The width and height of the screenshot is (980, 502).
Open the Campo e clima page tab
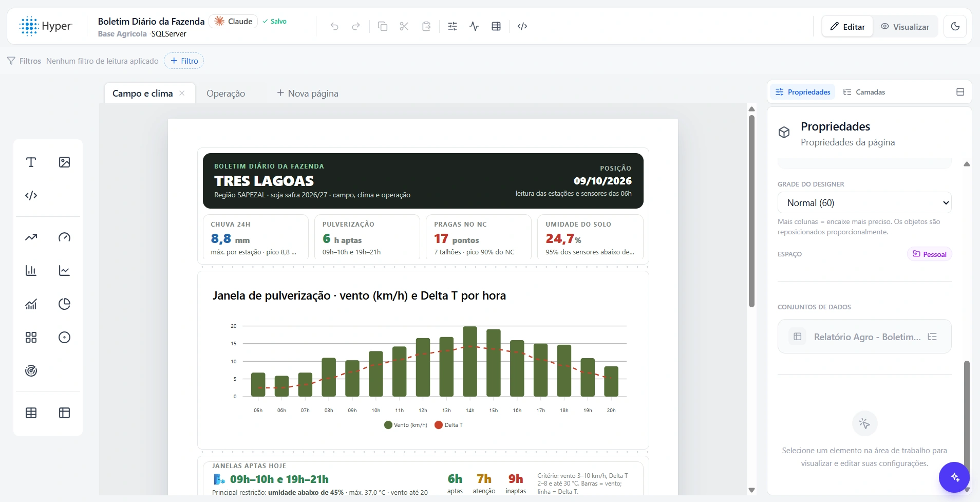point(143,94)
